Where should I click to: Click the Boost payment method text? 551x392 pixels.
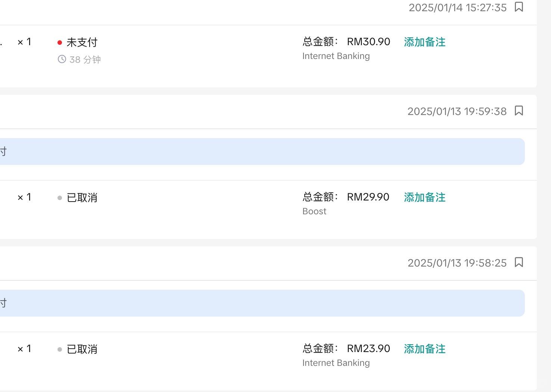[314, 211]
